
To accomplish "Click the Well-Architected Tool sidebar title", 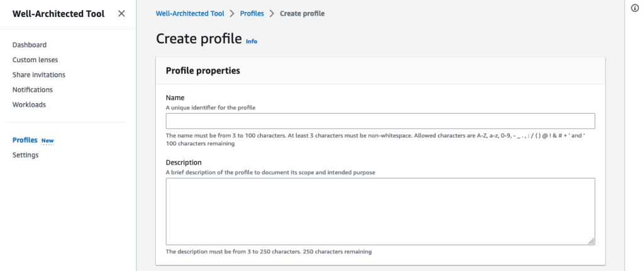I will pos(58,13).
